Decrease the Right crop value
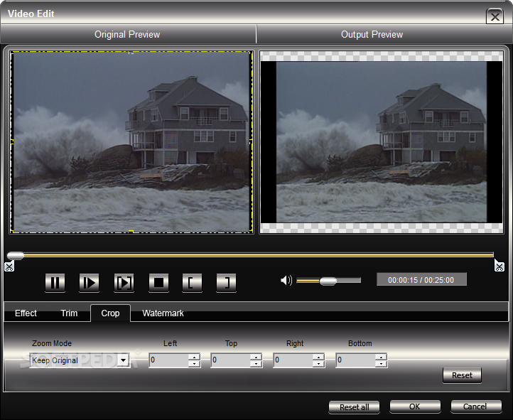The width and height of the screenshot is (513, 420). tap(318, 364)
